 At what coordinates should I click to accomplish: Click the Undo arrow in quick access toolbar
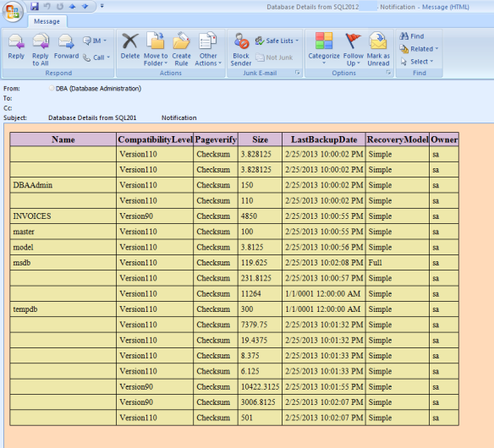(x=47, y=6)
